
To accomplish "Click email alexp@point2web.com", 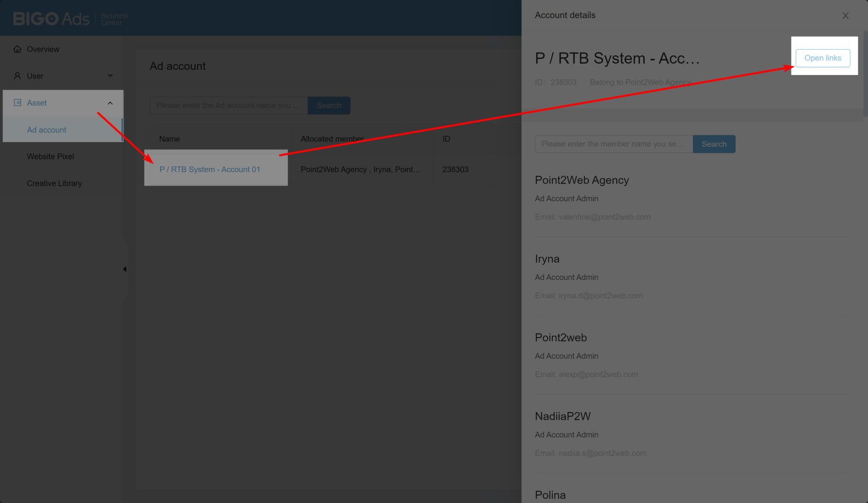I will [x=598, y=374].
